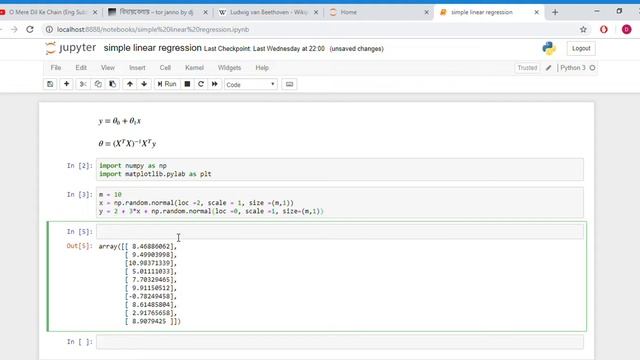Click the pencil edit mode indicator
Image resolution: width=640 pixels, height=360 pixels.
tap(549, 68)
